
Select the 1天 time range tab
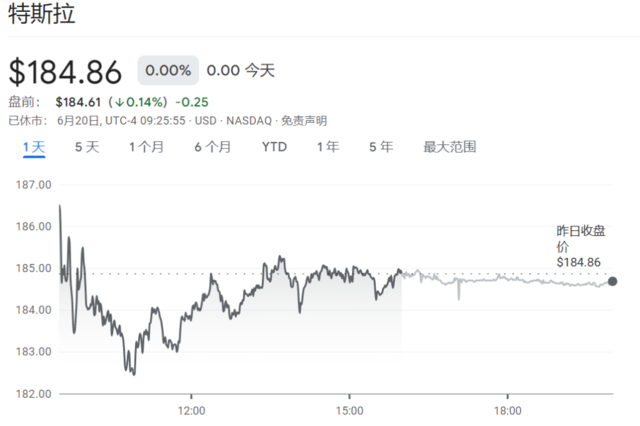coord(34,147)
